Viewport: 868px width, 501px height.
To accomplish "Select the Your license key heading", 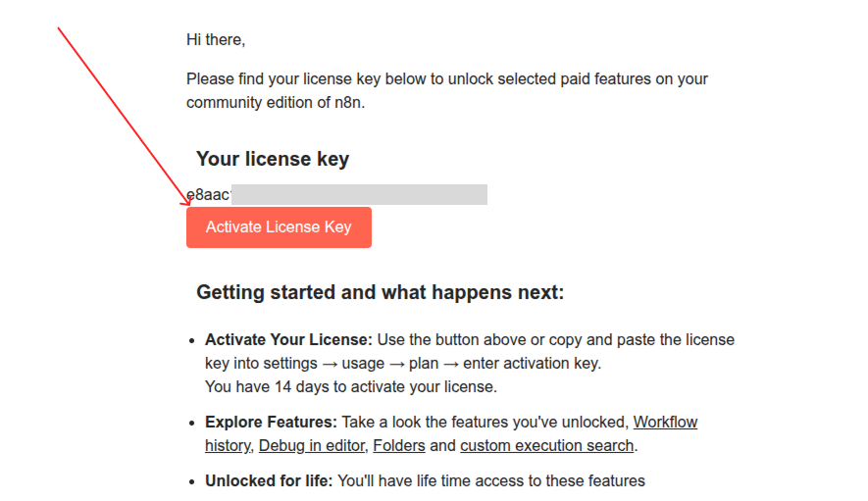I will 273,159.
